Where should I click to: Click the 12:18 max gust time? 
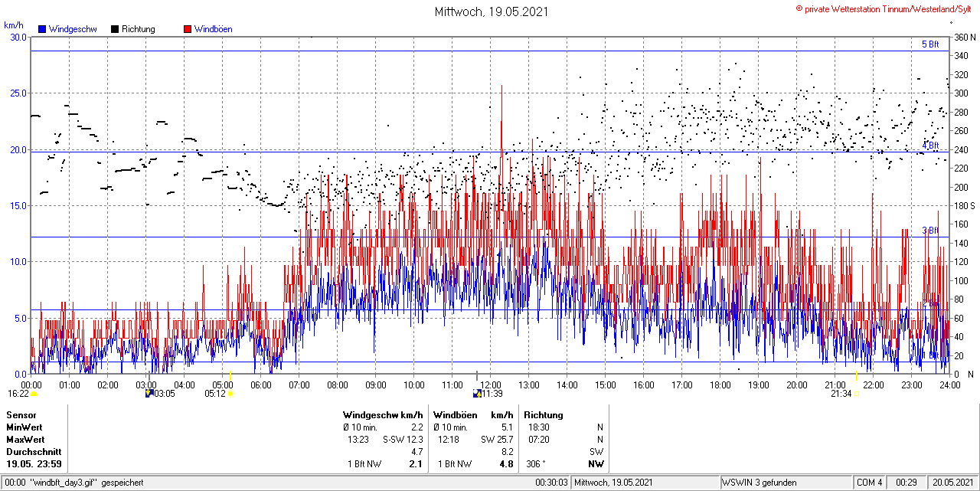point(449,440)
